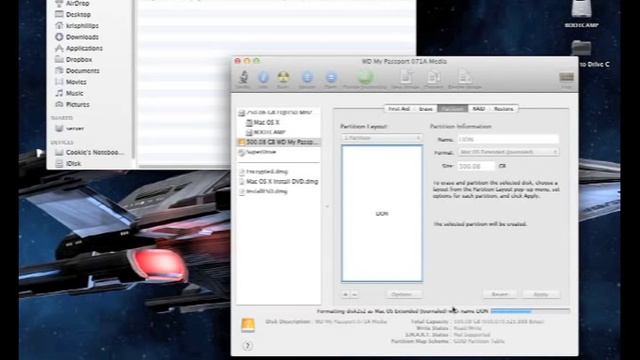The width and height of the screenshot is (640, 360).
Task: Switch to the Erase tab
Action: (x=425, y=109)
